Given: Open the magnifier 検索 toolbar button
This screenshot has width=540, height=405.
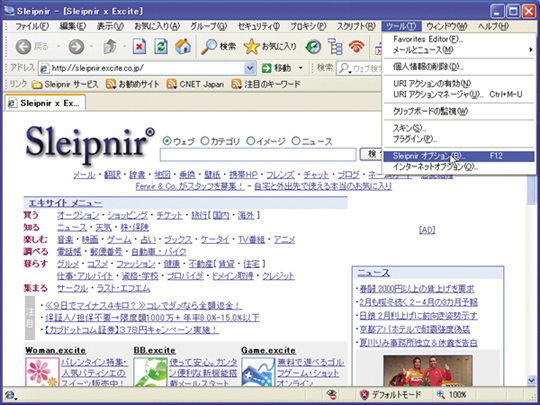Looking at the screenshot, I should click(x=218, y=46).
